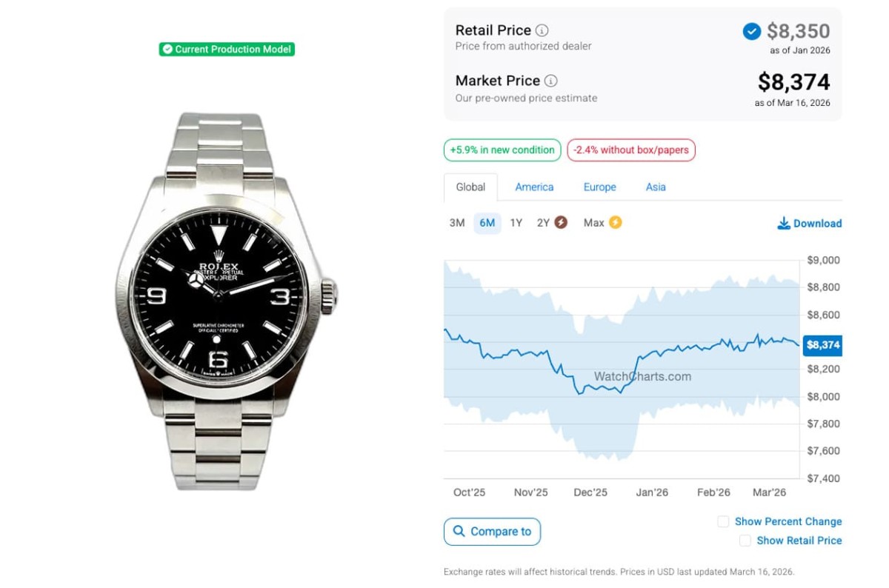Select the Asia tab
Viewport: 889px width, 588px height.
click(656, 187)
